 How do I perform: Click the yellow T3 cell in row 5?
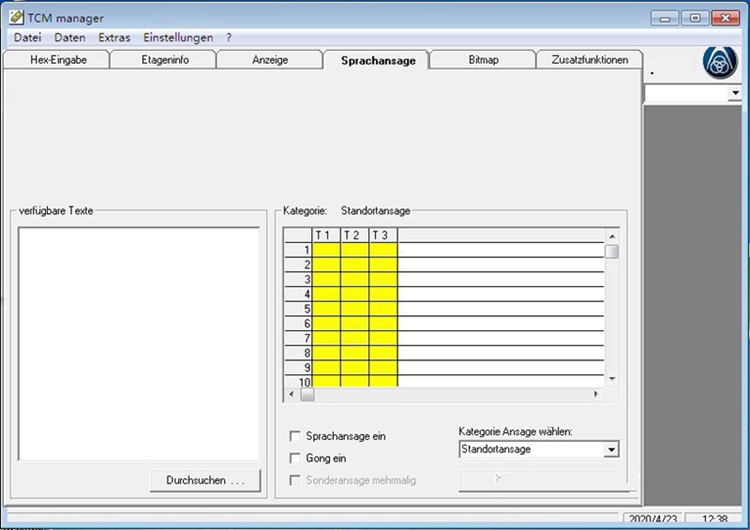(383, 309)
